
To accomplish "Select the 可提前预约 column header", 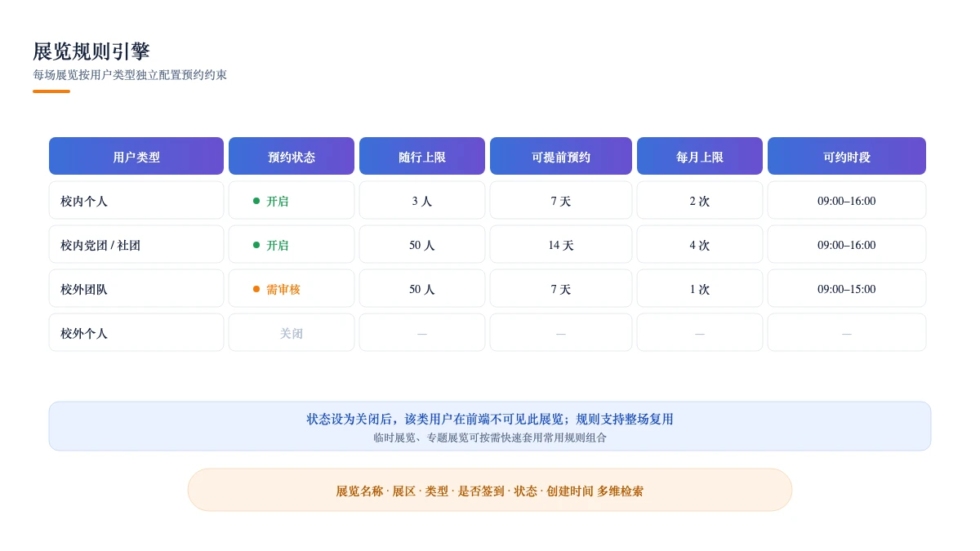I will (561, 156).
